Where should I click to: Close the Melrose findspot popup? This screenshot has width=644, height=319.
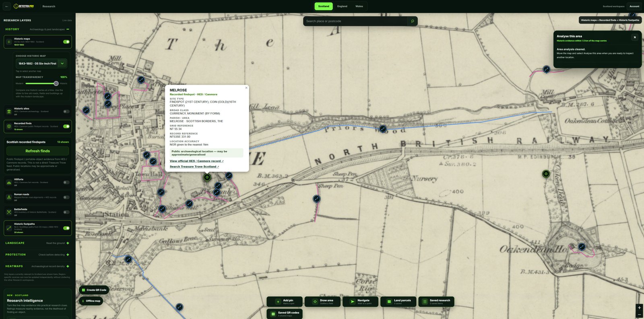click(246, 88)
